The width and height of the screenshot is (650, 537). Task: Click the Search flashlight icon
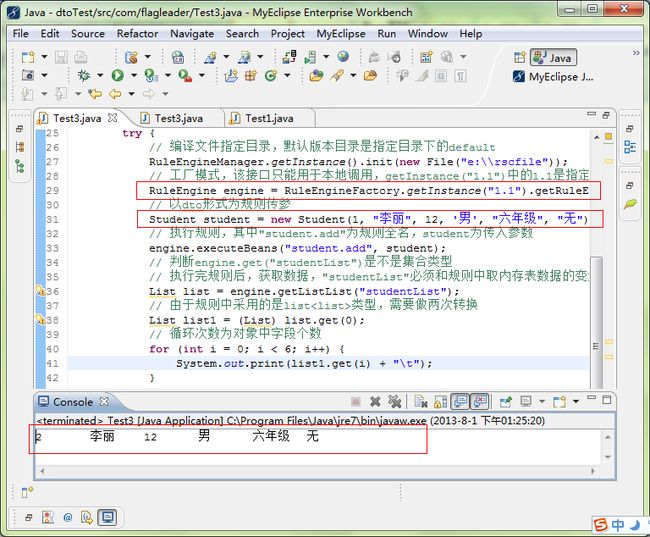pos(338,75)
